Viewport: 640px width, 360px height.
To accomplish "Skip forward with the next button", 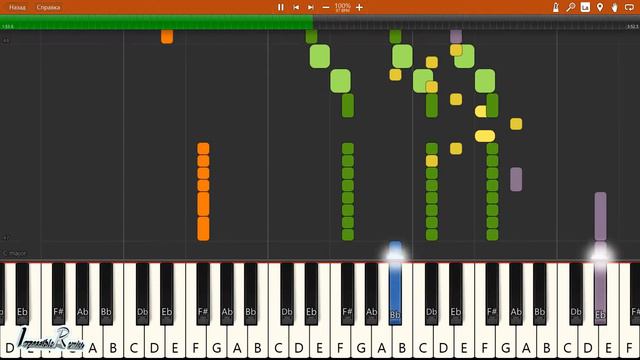I will 311,7.
